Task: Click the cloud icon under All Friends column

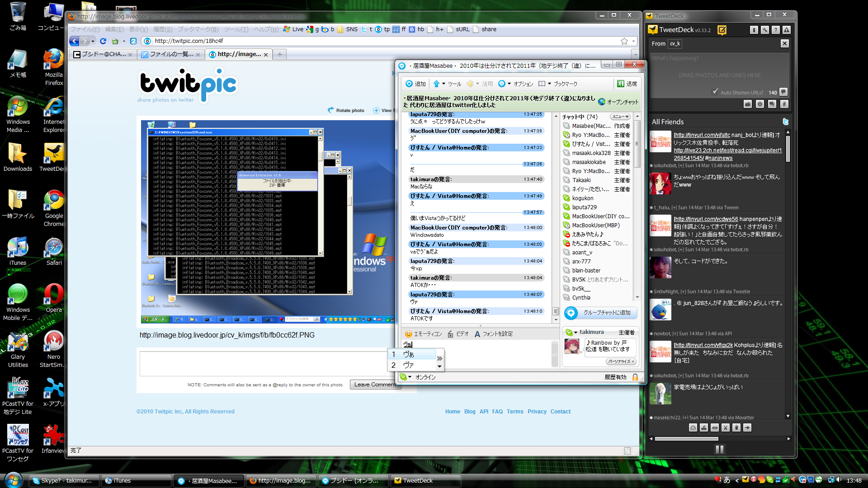Action: coord(693,427)
